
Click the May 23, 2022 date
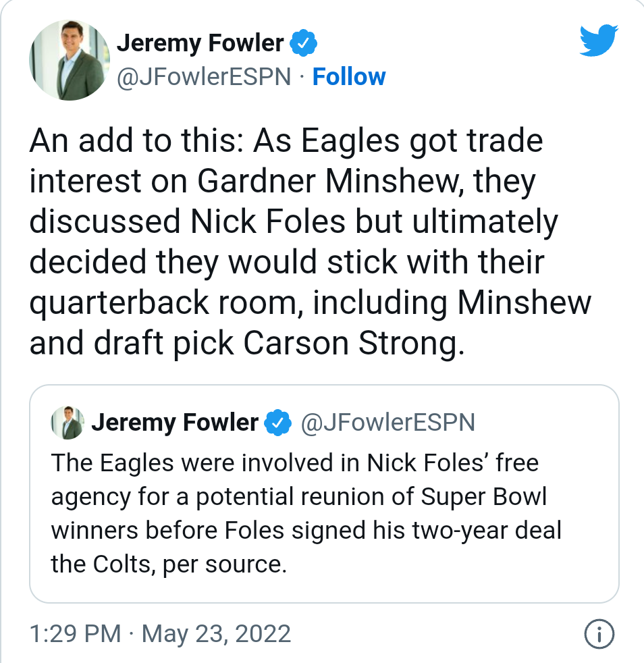[x=215, y=634]
